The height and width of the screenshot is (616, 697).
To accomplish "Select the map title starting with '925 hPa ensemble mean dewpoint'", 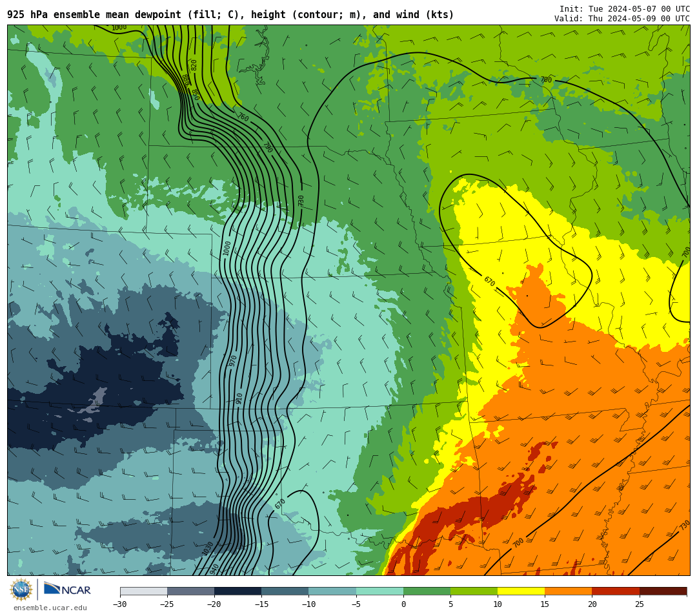I will (x=230, y=15).
